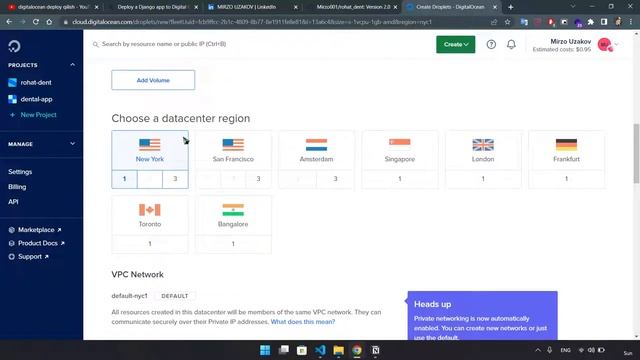The height and width of the screenshot is (360, 640).
Task: Open the Chrome three-dot menu
Action: (631, 22)
